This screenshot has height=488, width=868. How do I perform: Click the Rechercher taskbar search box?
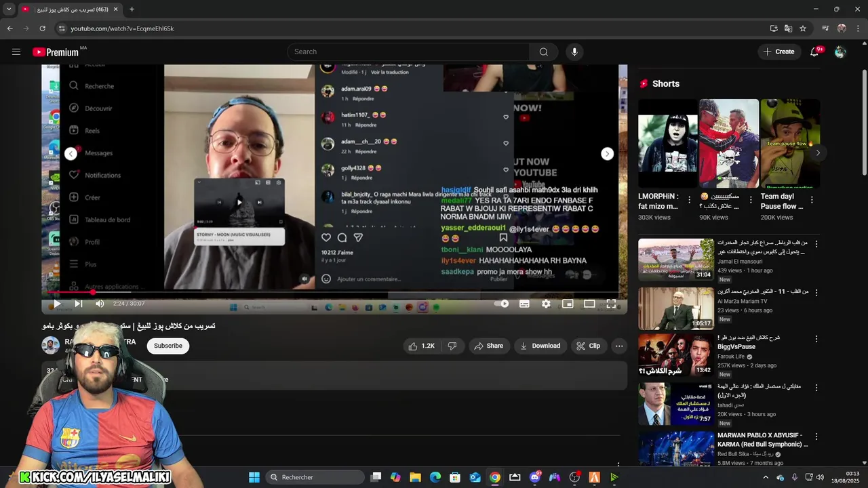pos(313,477)
